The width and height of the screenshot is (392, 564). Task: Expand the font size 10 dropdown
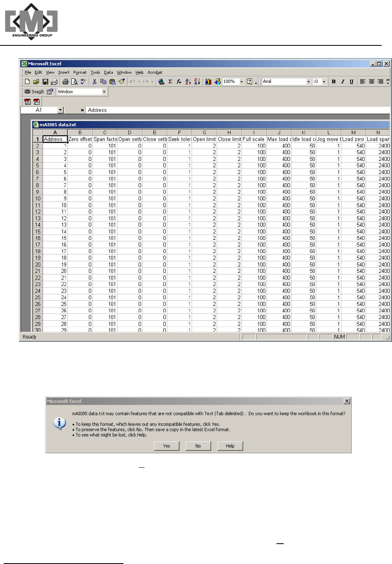[x=324, y=82]
